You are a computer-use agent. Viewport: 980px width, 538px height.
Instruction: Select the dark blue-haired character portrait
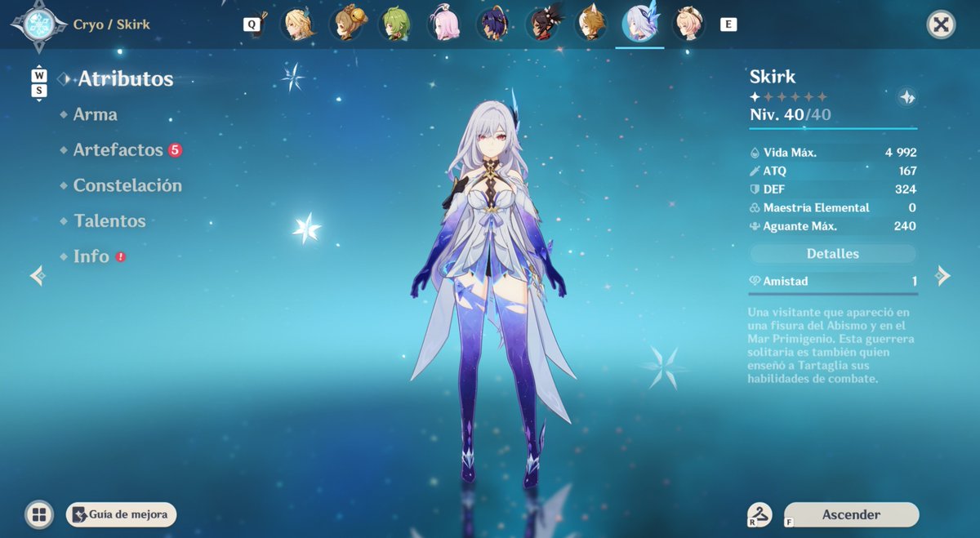point(492,24)
